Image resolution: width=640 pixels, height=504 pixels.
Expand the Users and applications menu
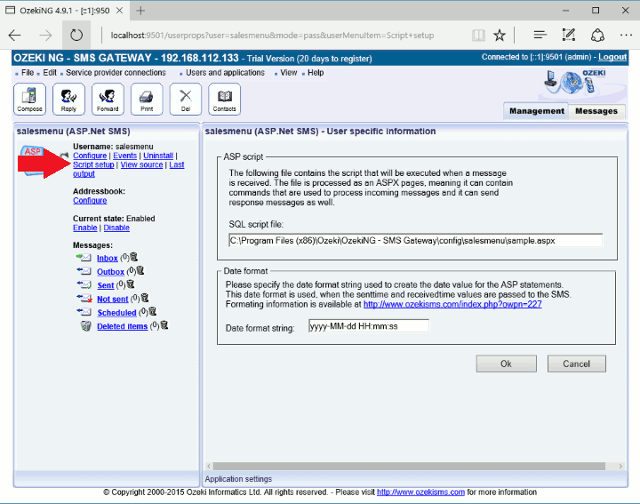tap(224, 73)
